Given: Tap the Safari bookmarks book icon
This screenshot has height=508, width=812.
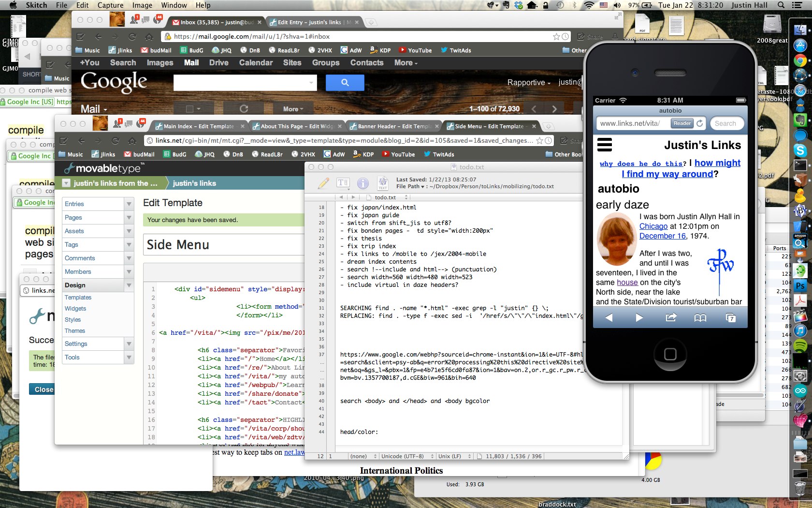Looking at the screenshot, I should [x=700, y=318].
